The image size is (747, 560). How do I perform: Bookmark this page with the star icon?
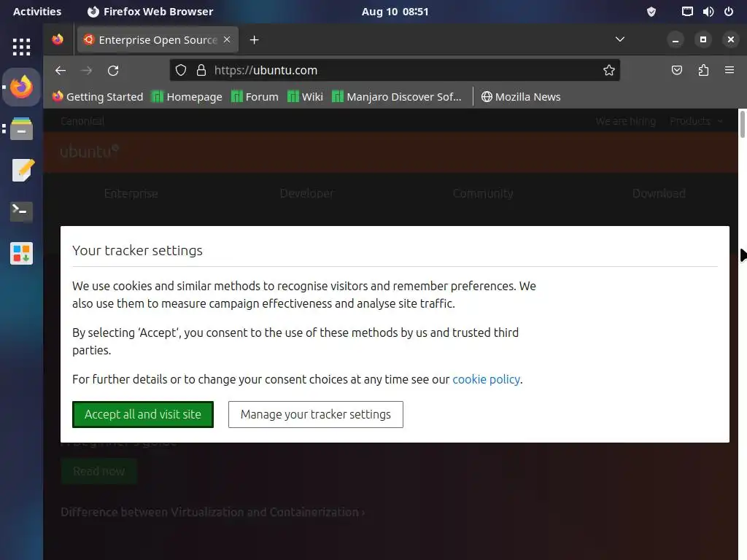[609, 71]
